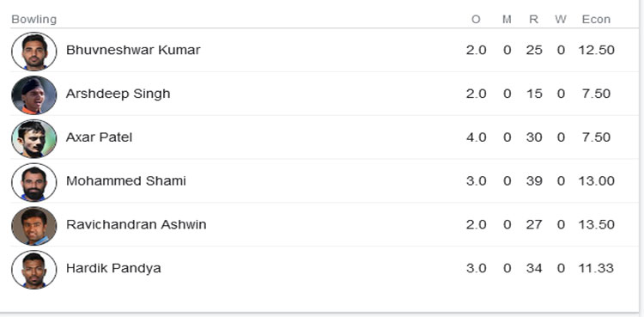
Task: Open Ravichandran Ashwin's profile name
Action: coord(136,224)
